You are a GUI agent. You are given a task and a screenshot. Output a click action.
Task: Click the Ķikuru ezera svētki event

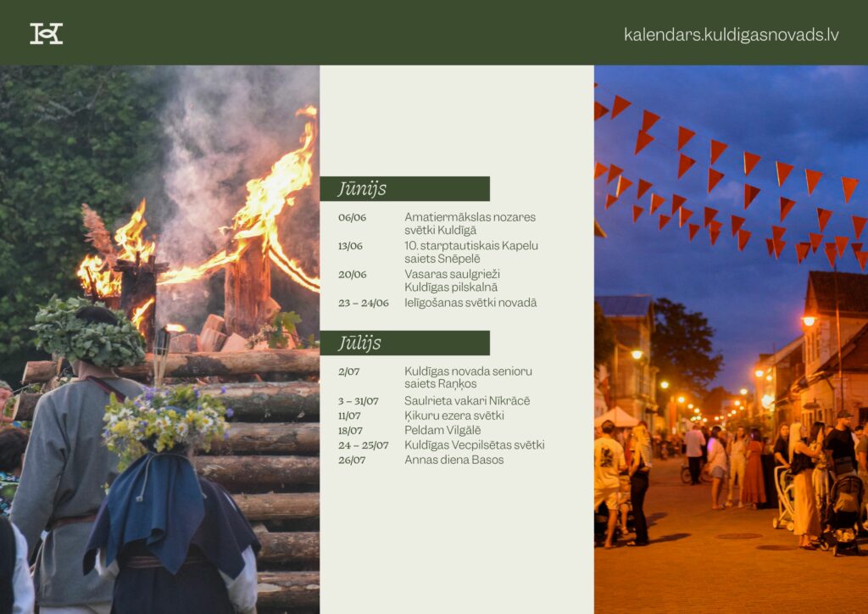tap(453, 416)
